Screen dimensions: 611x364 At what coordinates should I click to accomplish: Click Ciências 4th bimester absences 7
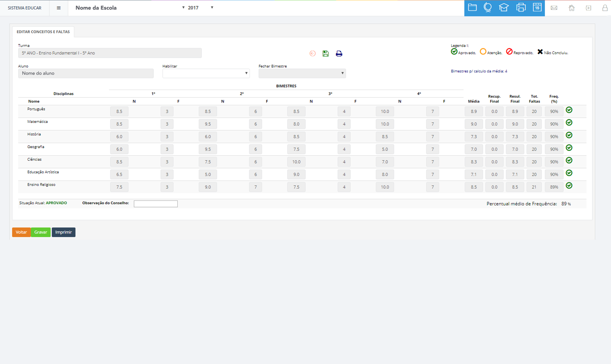433,162
